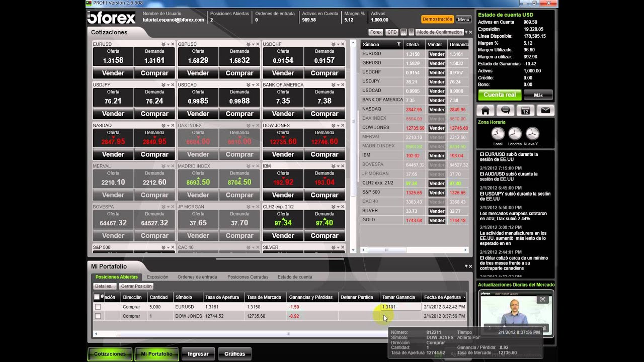Expand GBPUSD tile double-chevron
The height and width of the screenshot is (362, 644).
[249, 44]
